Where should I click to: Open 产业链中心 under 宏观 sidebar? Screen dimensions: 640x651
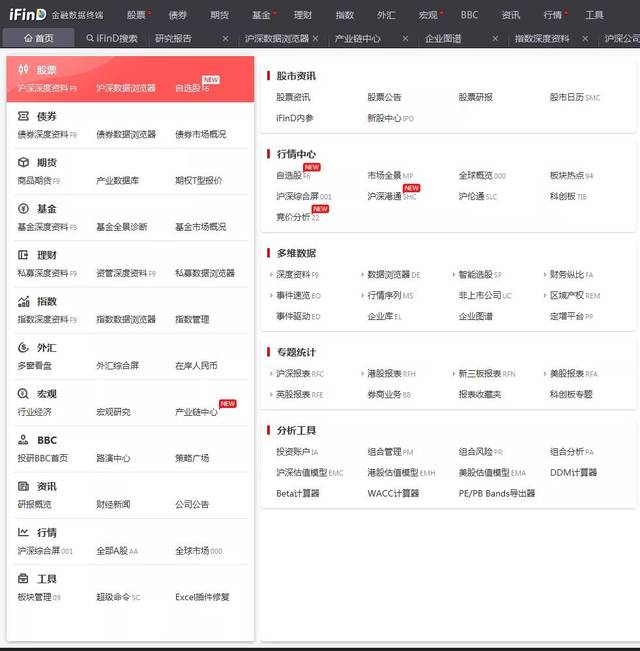(196, 412)
